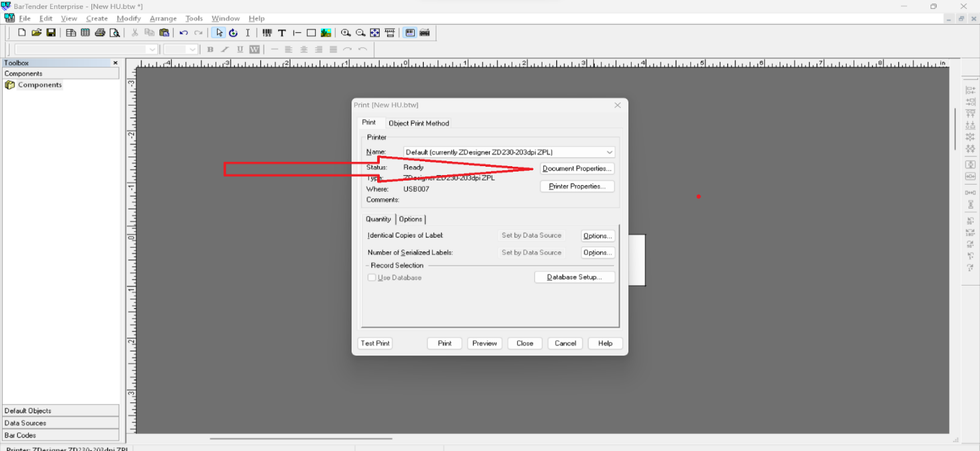
Task: Click the Cancel button
Action: pyautogui.click(x=565, y=343)
